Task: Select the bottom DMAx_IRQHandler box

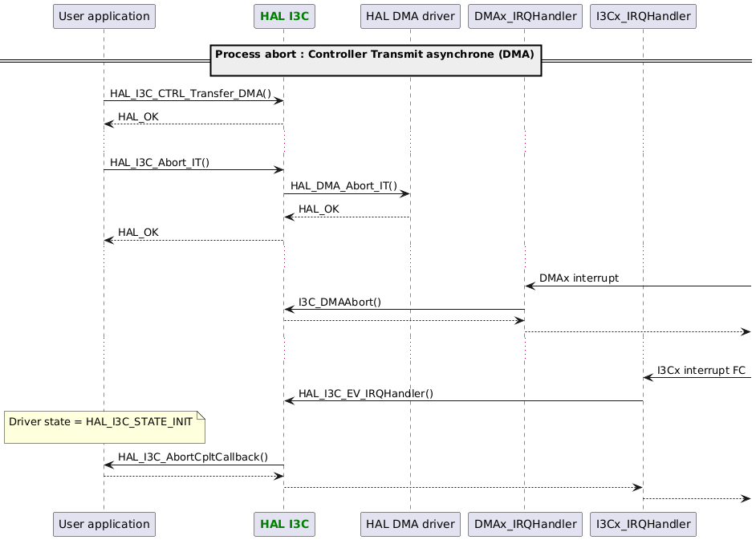Action: click(524, 524)
